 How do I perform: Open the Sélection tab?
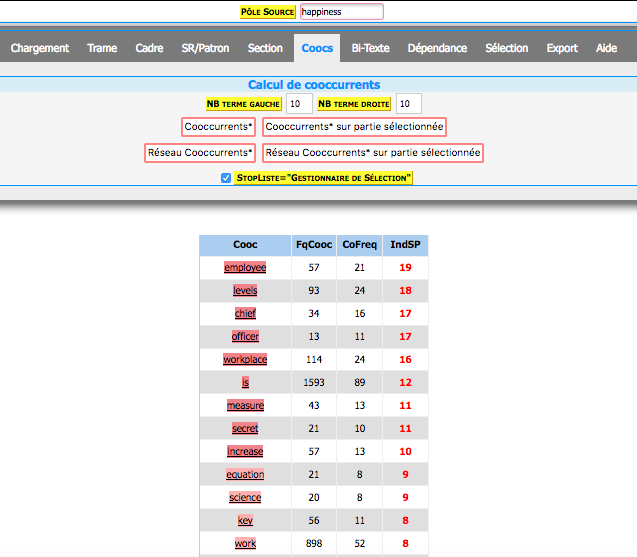pos(507,48)
